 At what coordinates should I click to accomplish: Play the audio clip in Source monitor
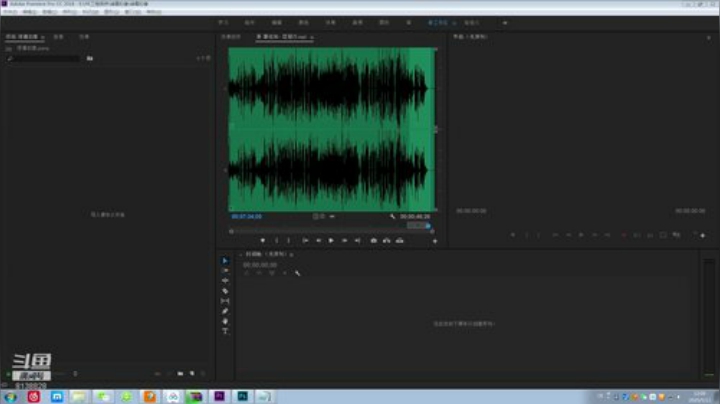(331, 241)
